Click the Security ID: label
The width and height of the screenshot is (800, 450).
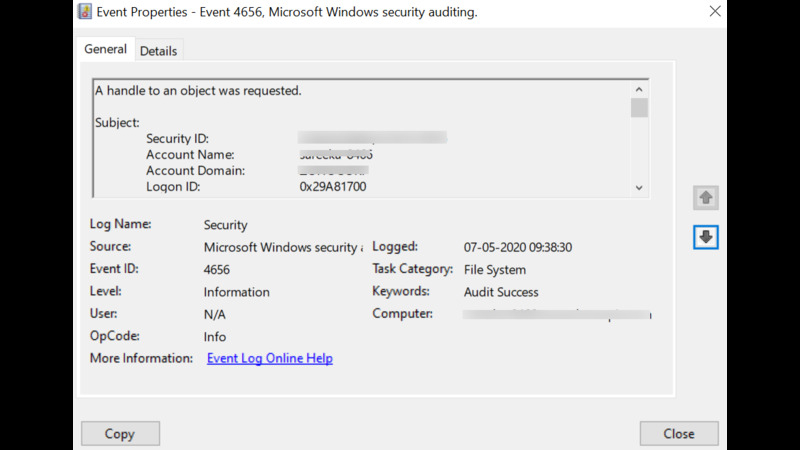[x=178, y=139]
